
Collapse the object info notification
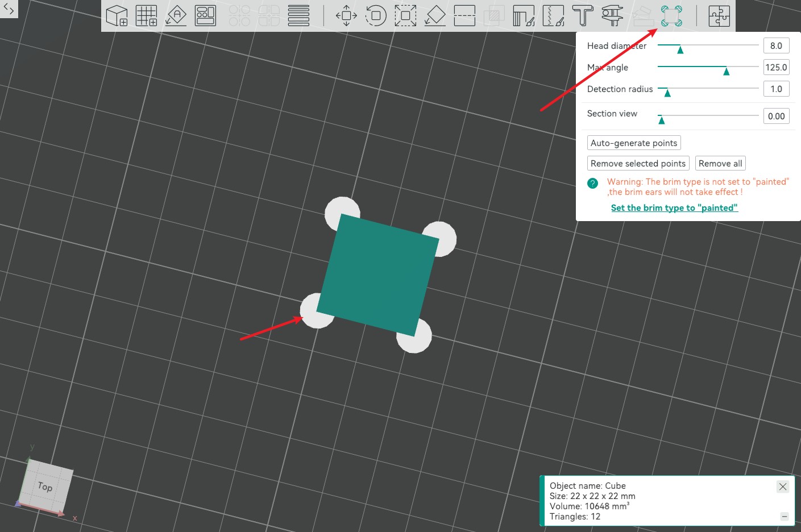[x=785, y=517]
